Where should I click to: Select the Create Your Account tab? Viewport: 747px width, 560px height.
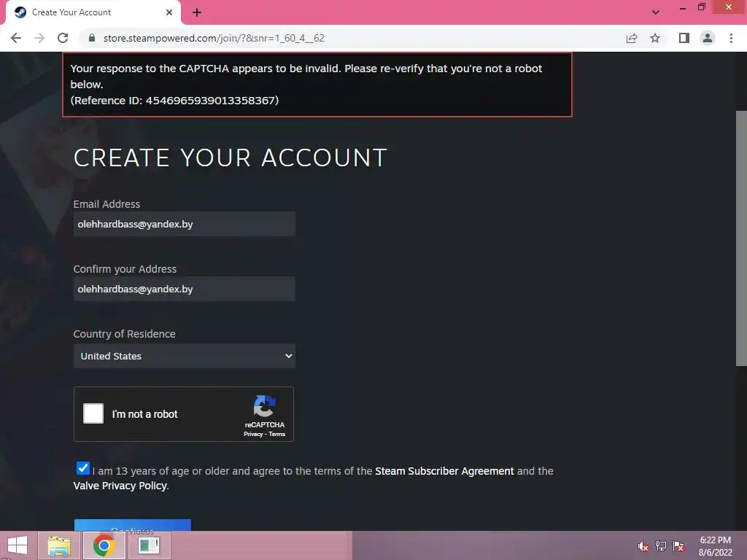pos(93,12)
